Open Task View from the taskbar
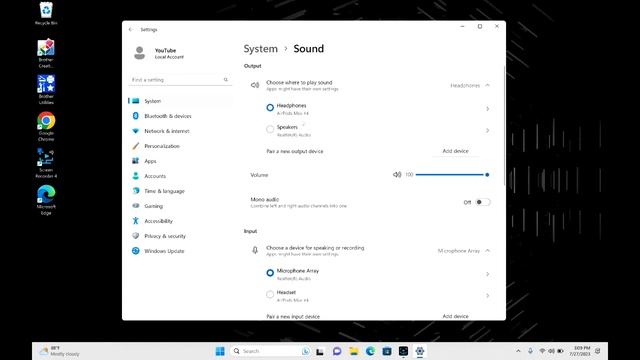This screenshot has height=360, width=640. [x=320, y=351]
